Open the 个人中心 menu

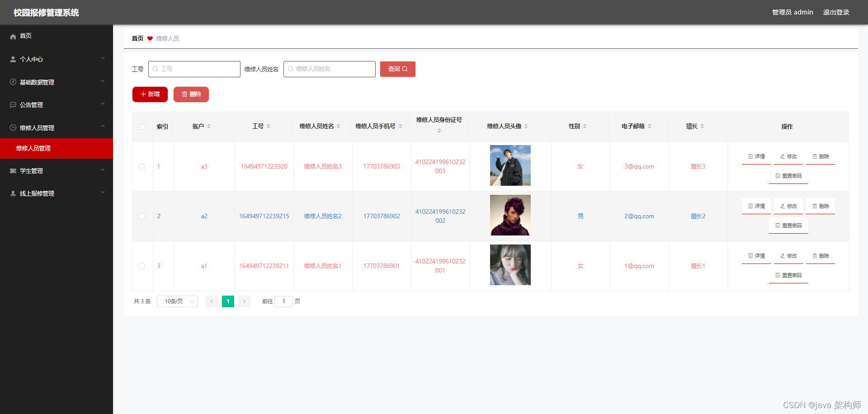(x=57, y=59)
